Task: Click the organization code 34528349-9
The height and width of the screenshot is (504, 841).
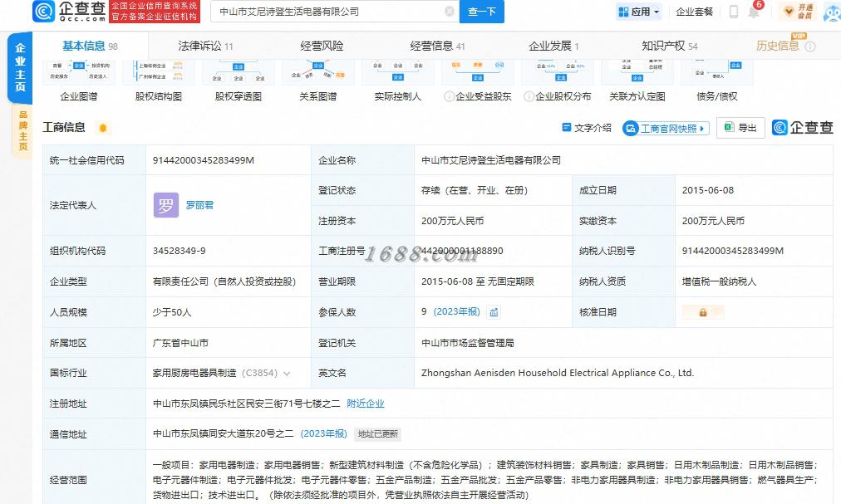Action: (180, 251)
